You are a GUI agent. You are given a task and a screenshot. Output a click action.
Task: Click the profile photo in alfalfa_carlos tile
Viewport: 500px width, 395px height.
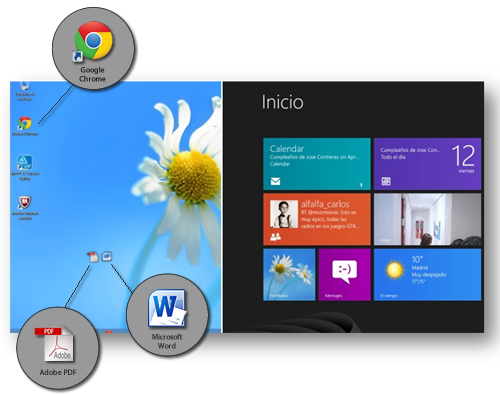(x=284, y=214)
